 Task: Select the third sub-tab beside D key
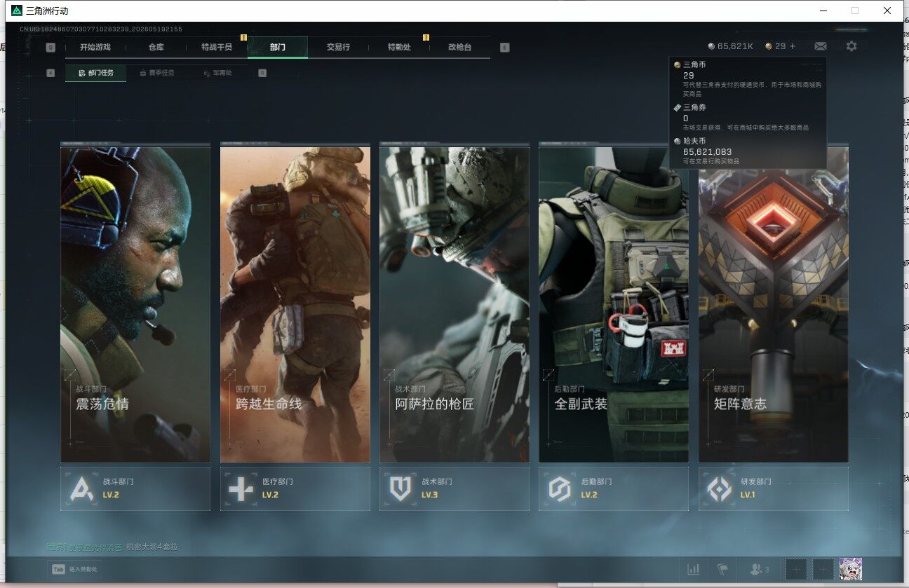click(217, 73)
